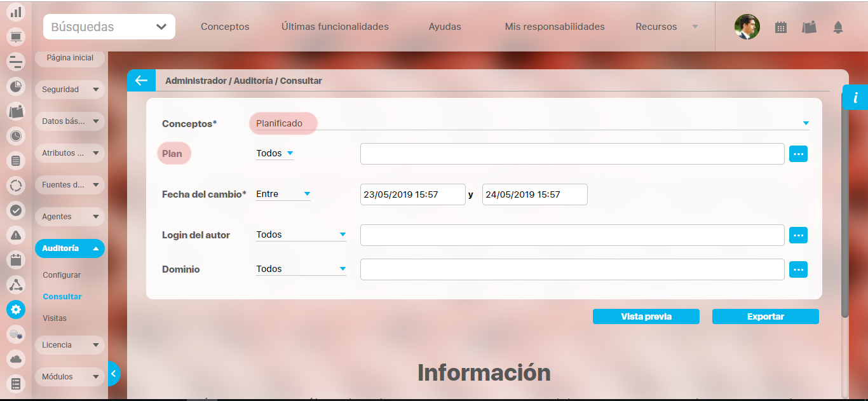Open Mis responsabilidades in top menu
868x401 pixels.
point(554,27)
